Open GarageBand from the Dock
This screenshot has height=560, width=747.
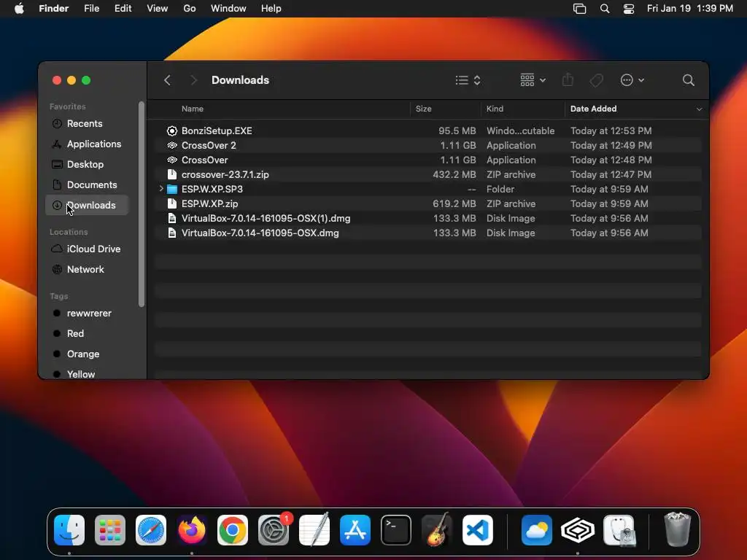[436, 530]
